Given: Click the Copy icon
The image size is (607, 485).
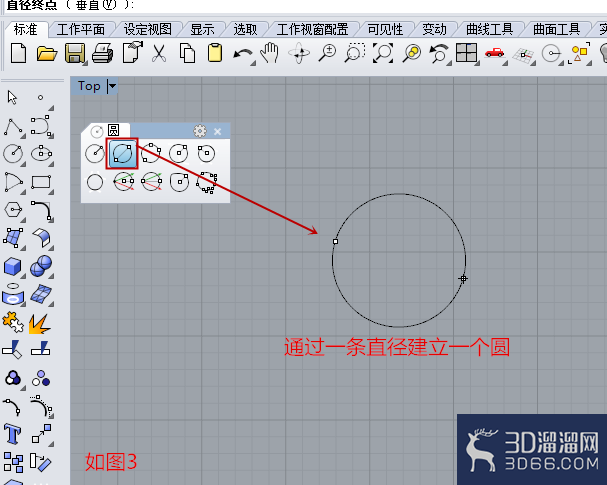Looking at the screenshot, I should click(187, 53).
